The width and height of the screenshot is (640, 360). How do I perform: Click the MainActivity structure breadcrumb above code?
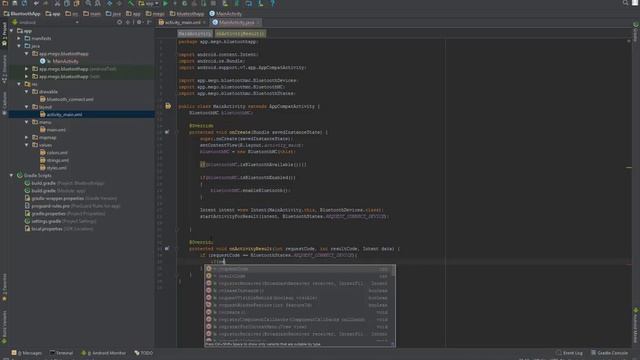click(x=195, y=34)
